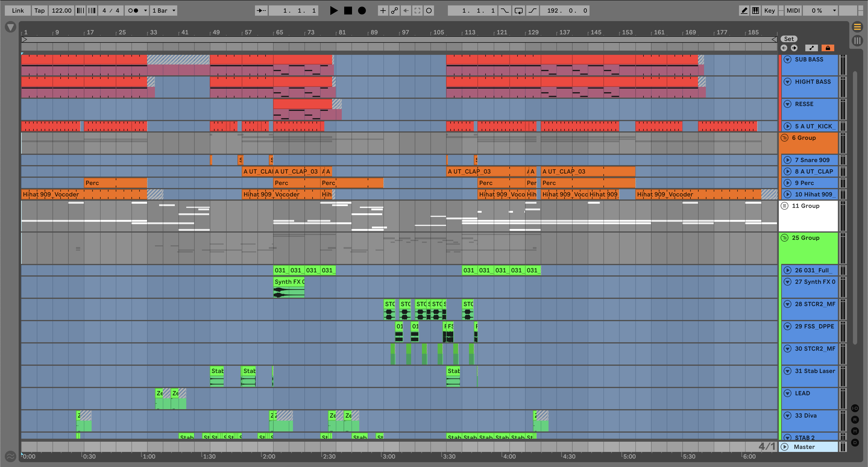Select Arrangement view icon with orange lines

(857, 27)
